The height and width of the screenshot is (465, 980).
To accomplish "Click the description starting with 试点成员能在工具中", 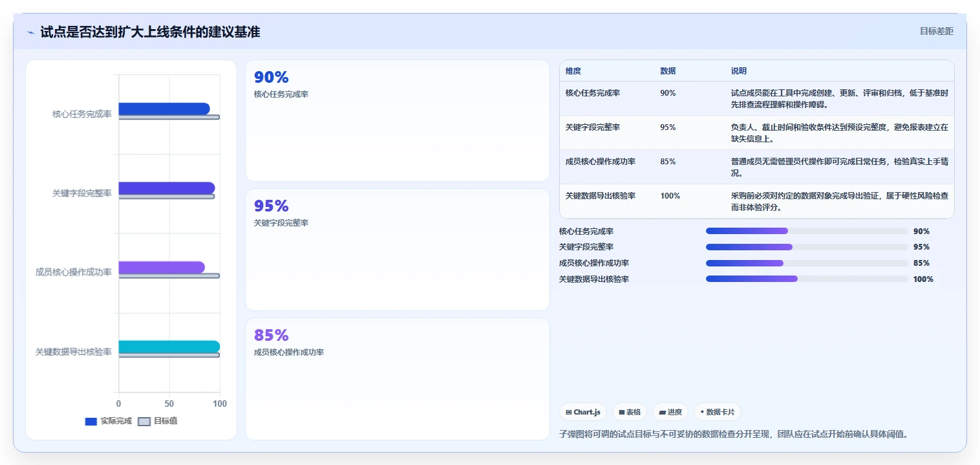I will [840, 99].
